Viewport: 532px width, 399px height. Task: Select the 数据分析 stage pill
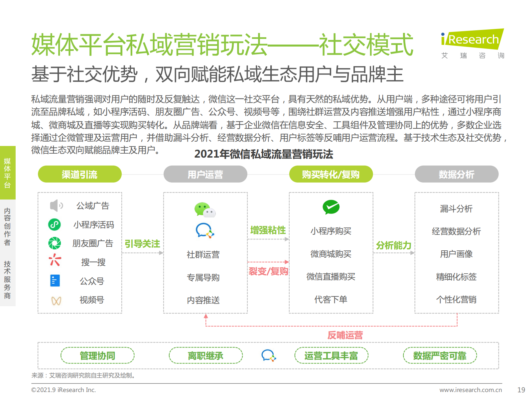(457, 174)
